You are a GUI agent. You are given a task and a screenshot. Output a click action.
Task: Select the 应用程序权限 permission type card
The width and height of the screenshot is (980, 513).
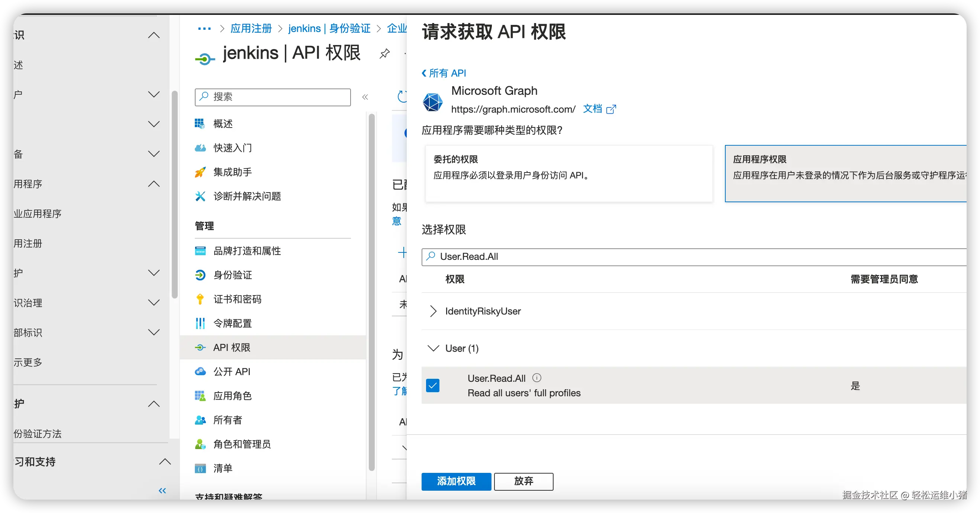tap(845, 173)
